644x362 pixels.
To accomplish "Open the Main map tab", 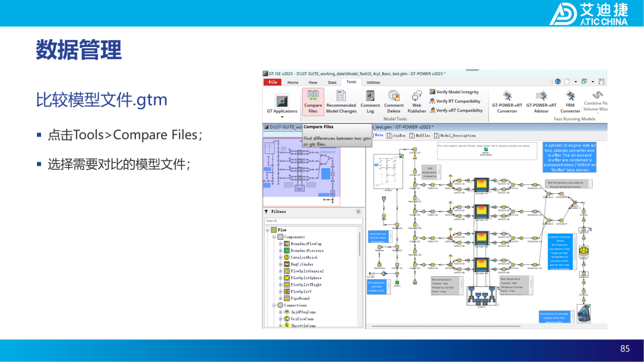I will click(377, 135).
